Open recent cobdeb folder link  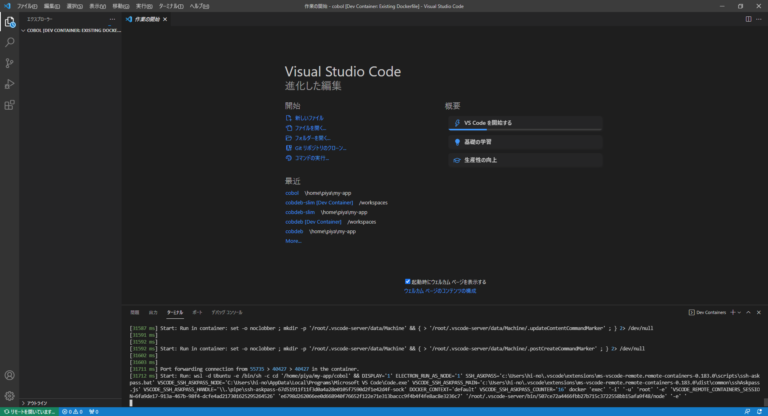294,231
